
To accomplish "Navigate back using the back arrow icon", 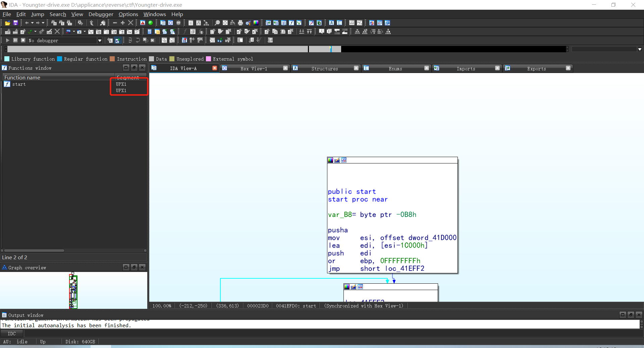I will pos(28,22).
